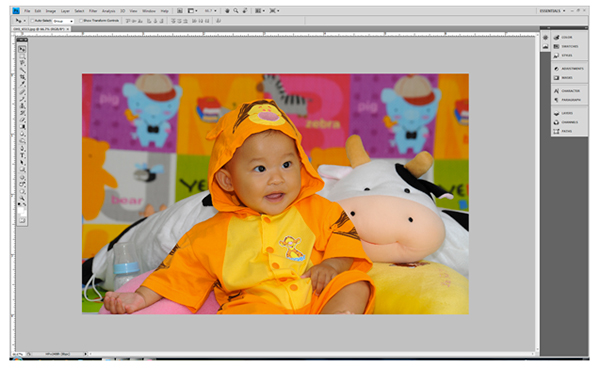
Task: Open the Channels panel
Action: pos(569,122)
